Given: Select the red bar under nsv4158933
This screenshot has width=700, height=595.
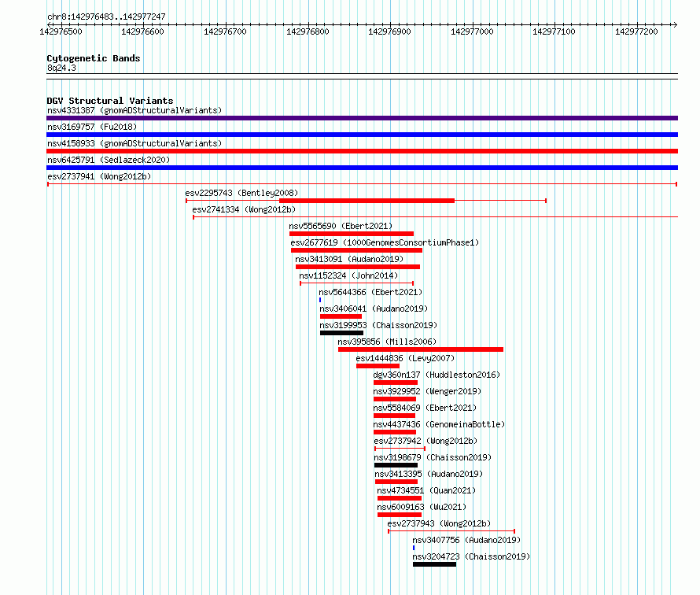Looking at the screenshot, I should coord(362,151).
